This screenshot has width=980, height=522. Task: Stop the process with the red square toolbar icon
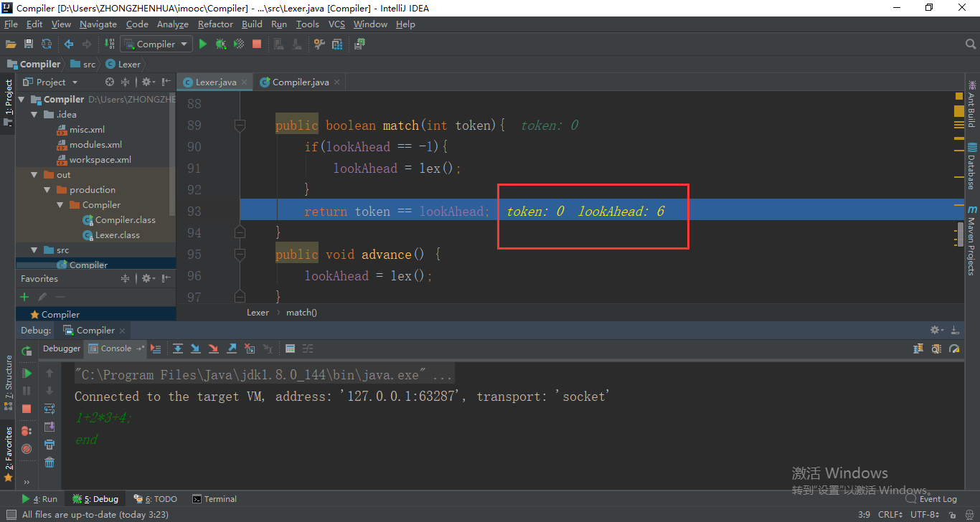[257, 44]
